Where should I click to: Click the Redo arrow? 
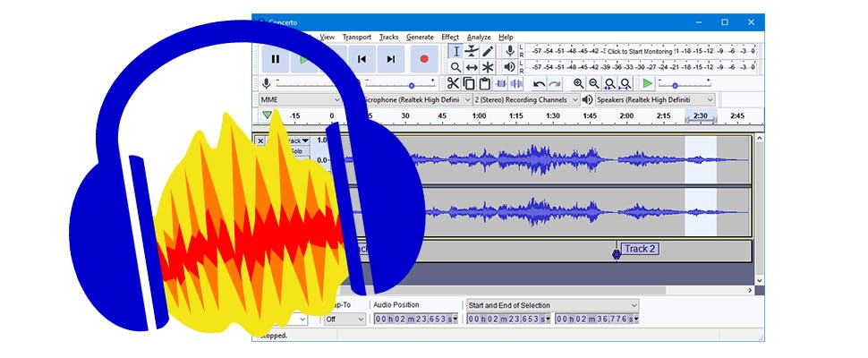click(x=554, y=84)
